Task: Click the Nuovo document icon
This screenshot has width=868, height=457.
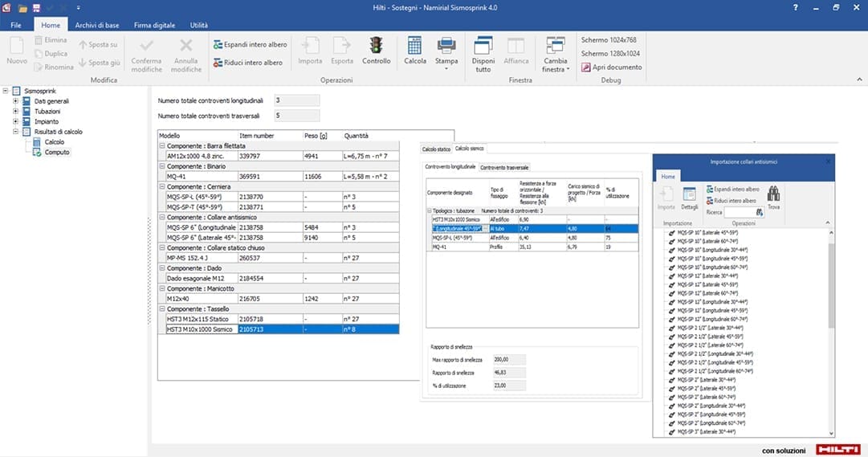Action: (x=17, y=46)
